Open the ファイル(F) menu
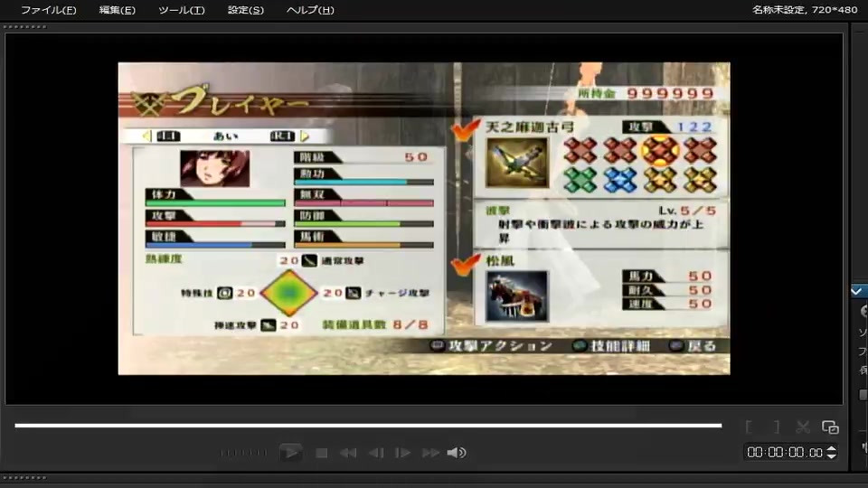This screenshot has height=488, width=868. (49, 10)
